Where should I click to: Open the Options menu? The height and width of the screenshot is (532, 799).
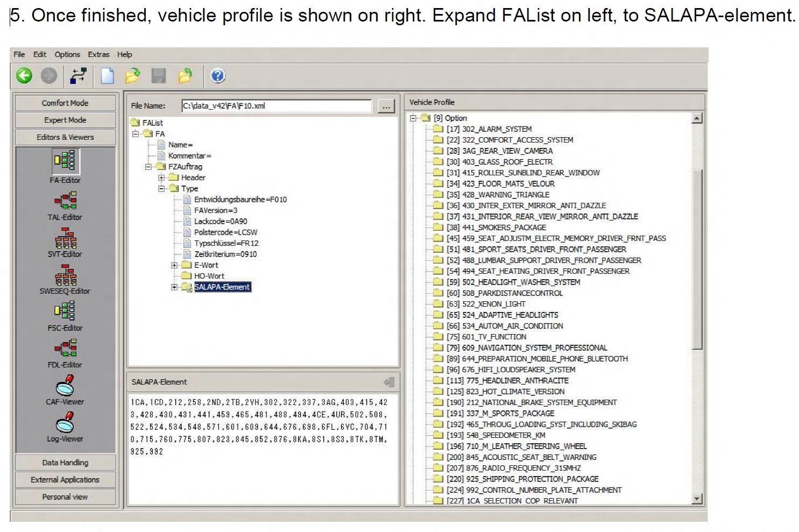(67, 54)
